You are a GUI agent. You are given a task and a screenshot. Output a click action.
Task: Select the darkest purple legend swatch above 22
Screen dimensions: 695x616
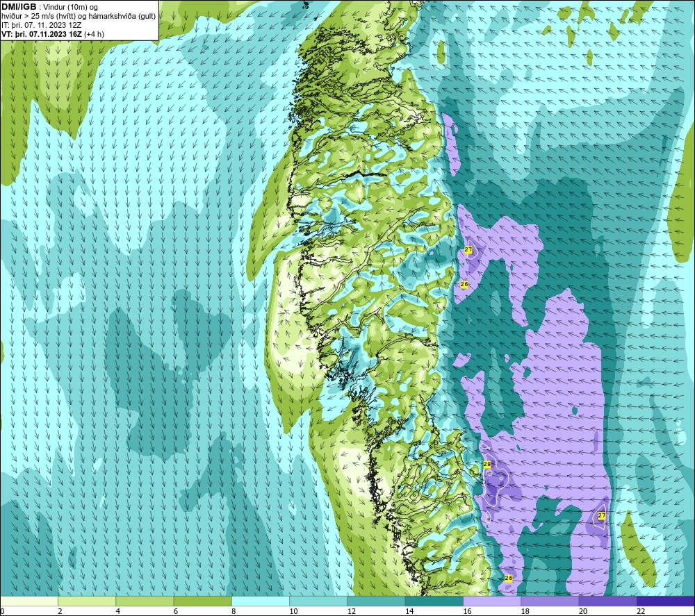(665, 601)
